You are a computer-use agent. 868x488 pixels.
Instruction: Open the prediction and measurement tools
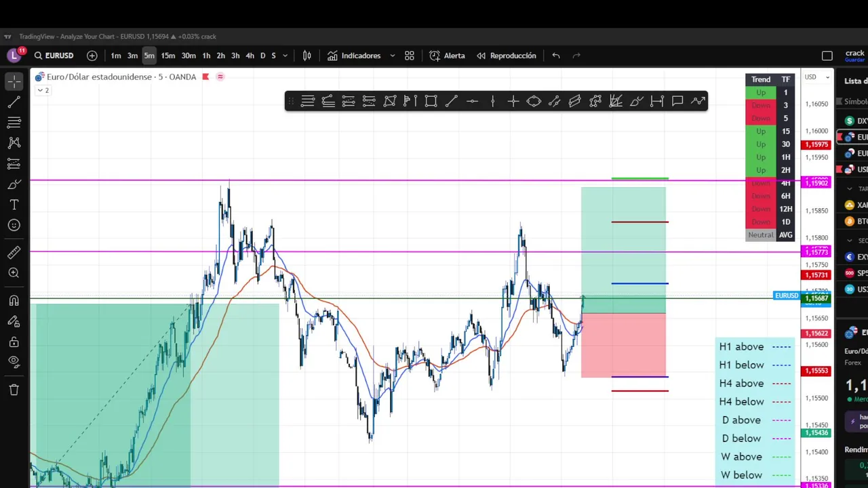click(x=14, y=163)
